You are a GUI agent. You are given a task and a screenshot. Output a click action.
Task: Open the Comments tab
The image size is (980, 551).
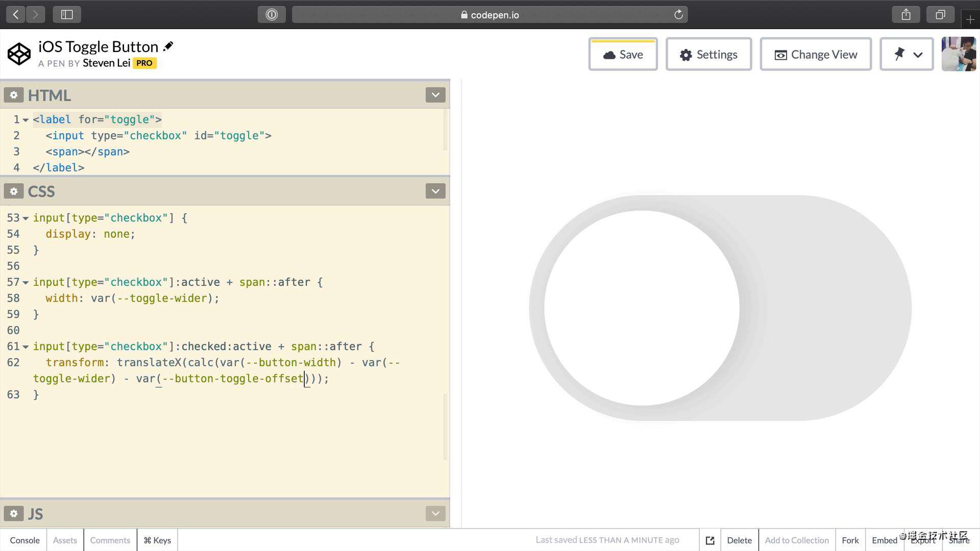click(110, 540)
